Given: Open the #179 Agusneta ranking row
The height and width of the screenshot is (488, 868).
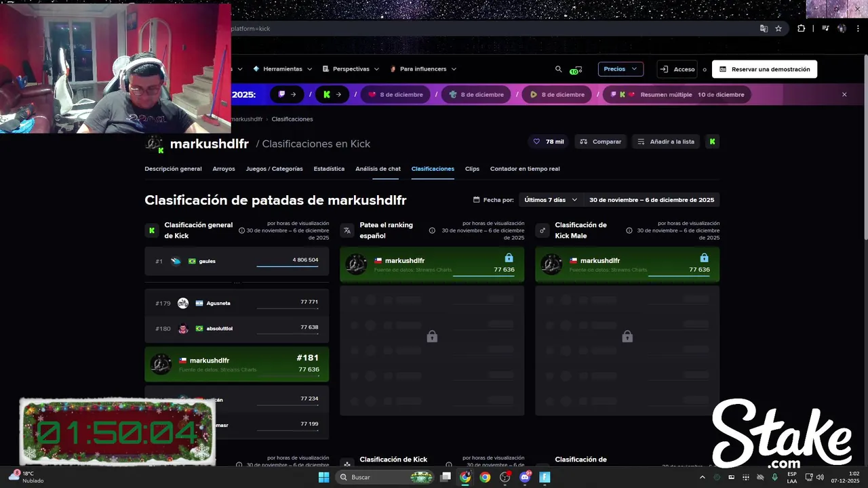Looking at the screenshot, I should pos(237,304).
